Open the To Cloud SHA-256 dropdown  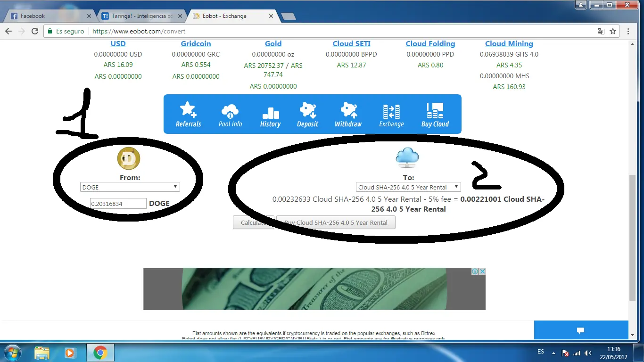[x=408, y=187]
